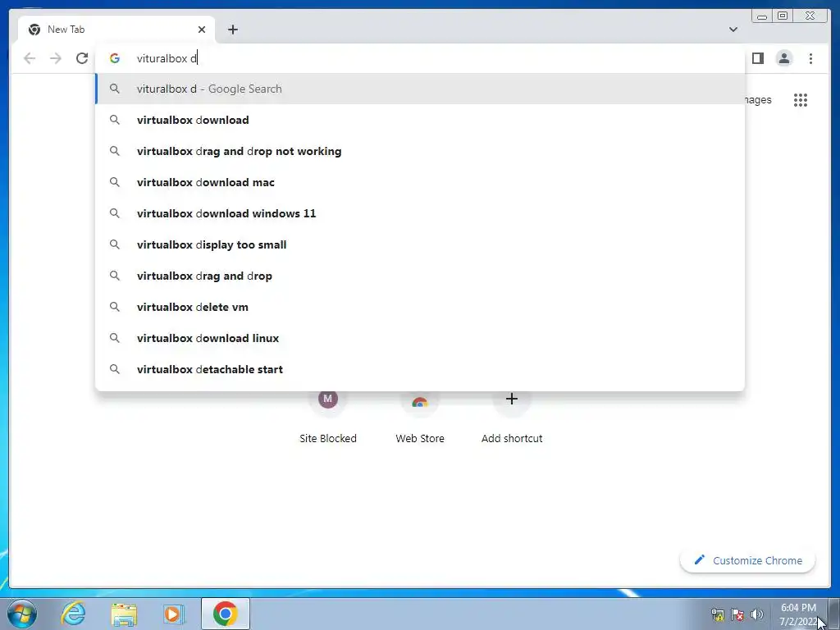The image size is (840, 630).
Task: Minimize the Chrome window
Action: tap(762, 16)
